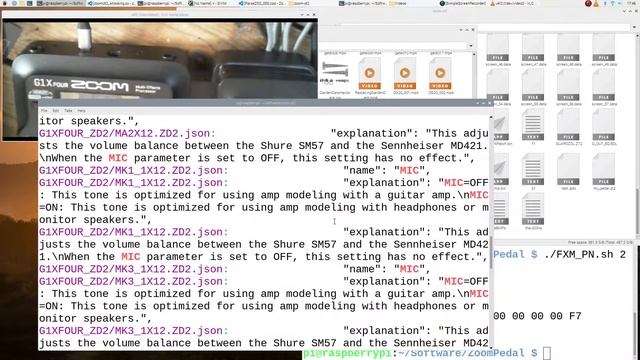Open the file manager launcher in the panel
This screenshot has height=360, width=640.
(22, 3)
